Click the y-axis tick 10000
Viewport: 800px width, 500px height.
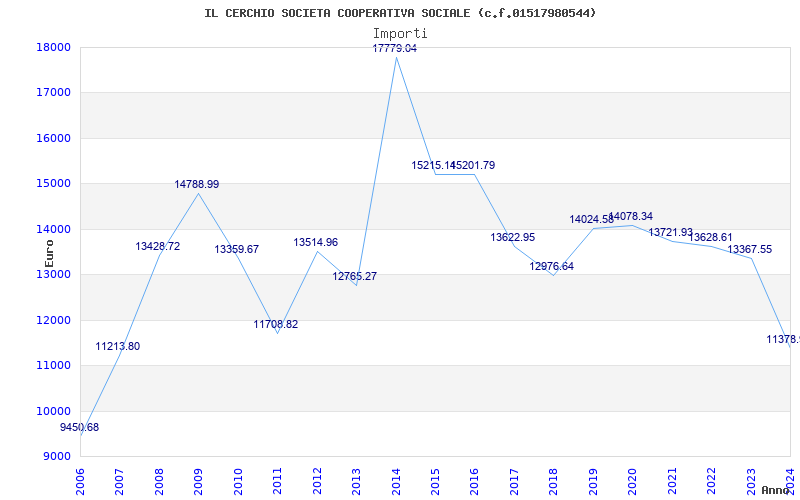[53, 411]
